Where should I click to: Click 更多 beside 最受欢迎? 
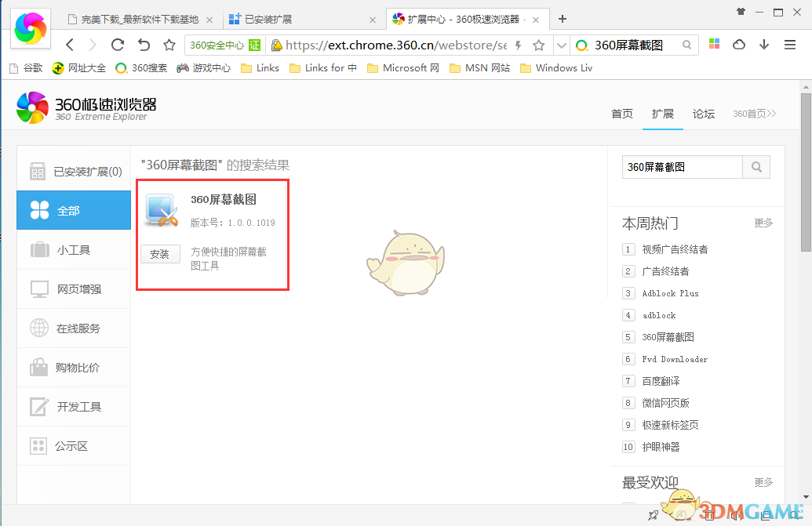(763, 483)
